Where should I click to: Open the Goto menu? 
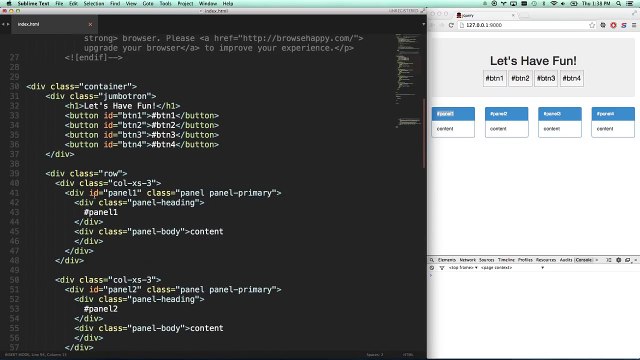[148, 3]
